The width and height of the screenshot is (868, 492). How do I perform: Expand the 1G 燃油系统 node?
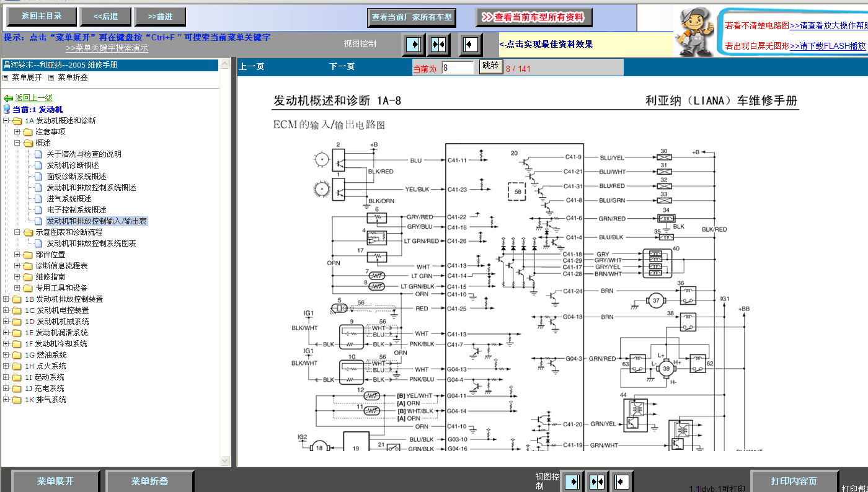[x=6, y=355]
